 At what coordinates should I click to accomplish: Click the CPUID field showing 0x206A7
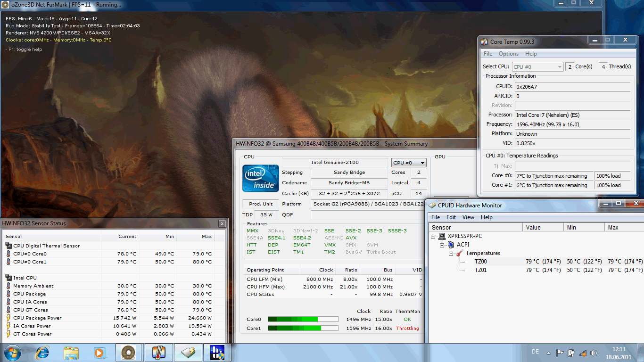[572, 87]
